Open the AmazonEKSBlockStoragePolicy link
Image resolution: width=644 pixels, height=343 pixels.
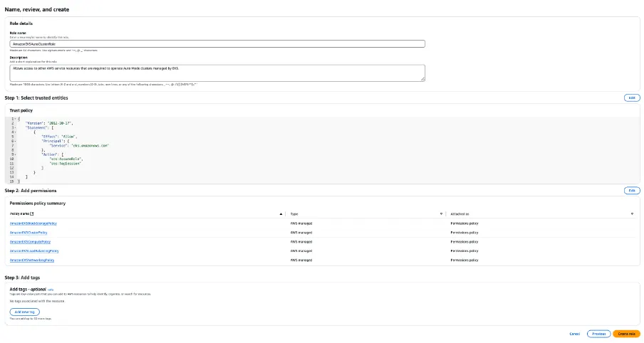click(x=33, y=223)
